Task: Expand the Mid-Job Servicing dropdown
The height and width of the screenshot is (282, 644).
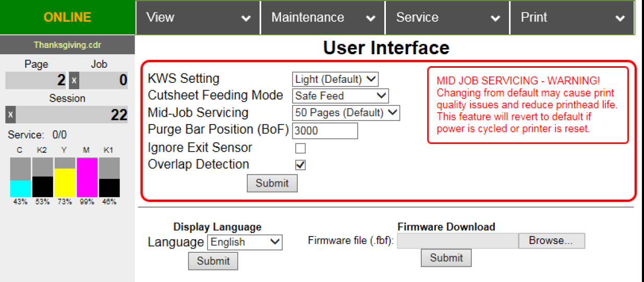Action: [x=346, y=113]
